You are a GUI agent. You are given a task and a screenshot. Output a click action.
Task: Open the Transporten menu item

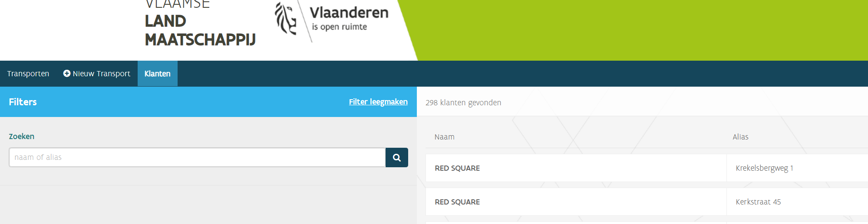[x=28, y=74]
